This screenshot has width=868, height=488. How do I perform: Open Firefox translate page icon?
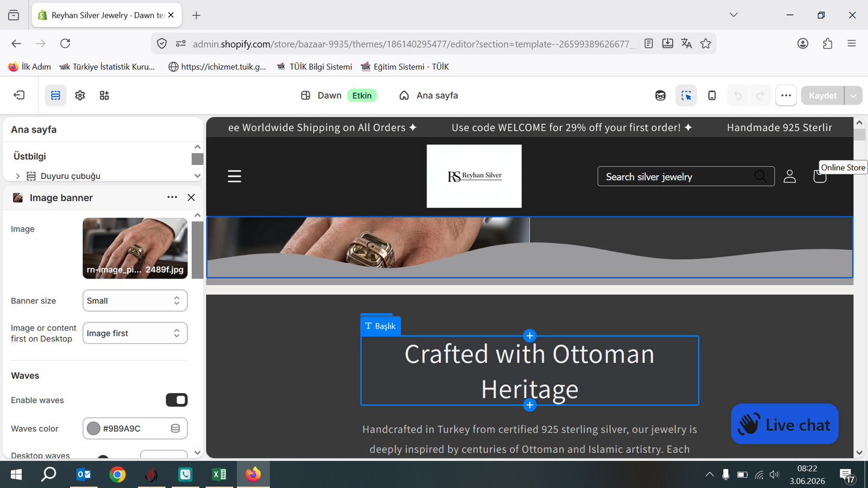687,43
